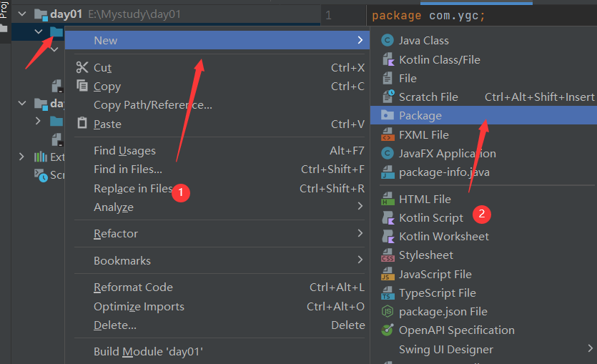Click the Paste clipboard icon
This screenshot has height=364, width=597.
click(82, 124)
